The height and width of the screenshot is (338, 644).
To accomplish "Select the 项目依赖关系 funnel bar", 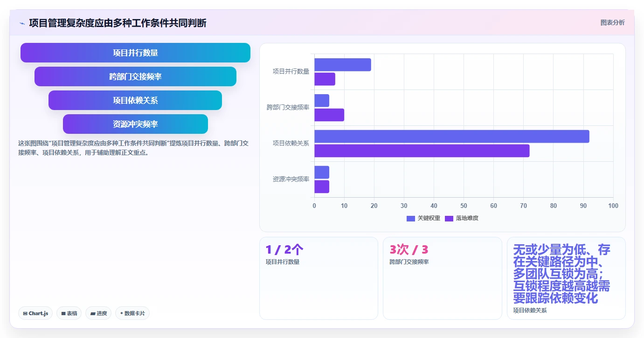I will [x=135, y=100].
